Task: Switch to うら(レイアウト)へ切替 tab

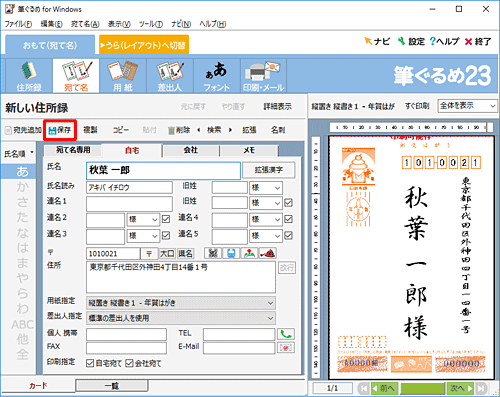Action: pos(144,45)
